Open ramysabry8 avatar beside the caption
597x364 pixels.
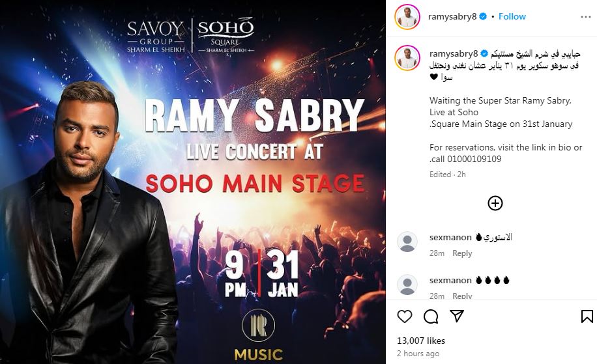point(407,58)
